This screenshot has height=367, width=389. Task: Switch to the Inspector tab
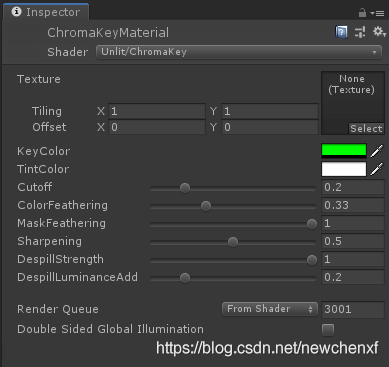click(x=46, y=12)
